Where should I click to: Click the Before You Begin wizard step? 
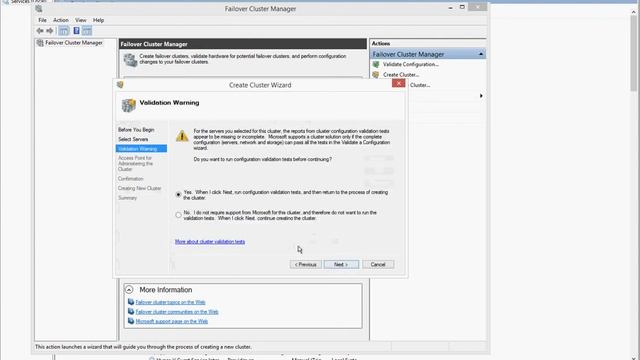pyautogui.click(x=136, y=130)
